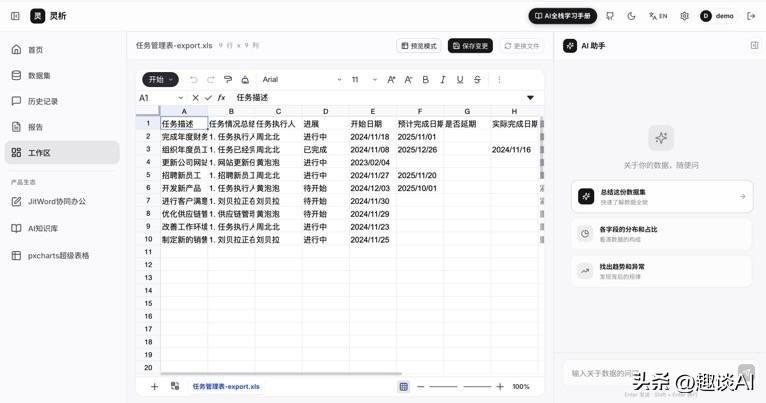This screenshot has width=766, height=403.
Task: Click cell with date 2024/11/16
Action: (514, 149)
